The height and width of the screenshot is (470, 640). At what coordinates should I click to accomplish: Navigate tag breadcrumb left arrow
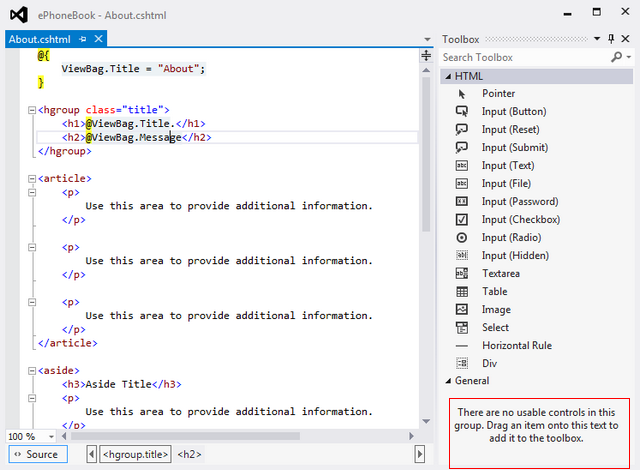tap(91, 454)
